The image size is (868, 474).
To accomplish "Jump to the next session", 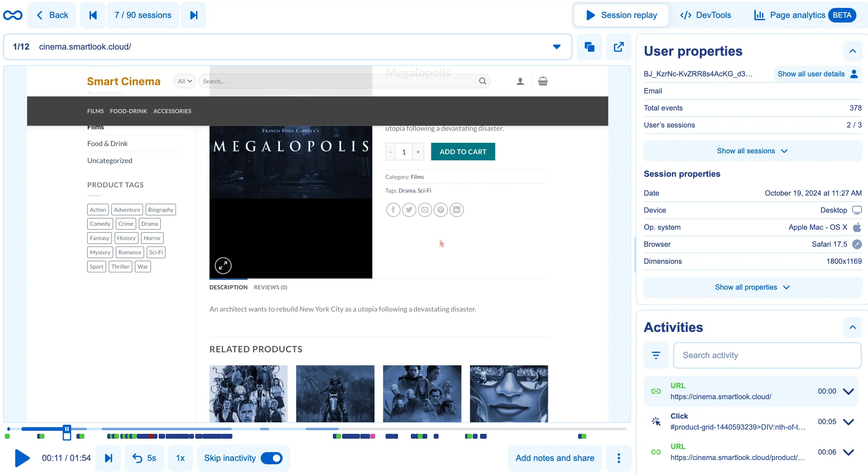I will pos(193,15).
